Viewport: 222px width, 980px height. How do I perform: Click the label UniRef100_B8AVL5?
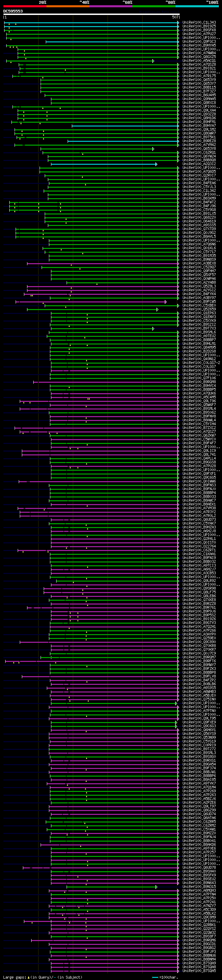(x=199, y=237)
